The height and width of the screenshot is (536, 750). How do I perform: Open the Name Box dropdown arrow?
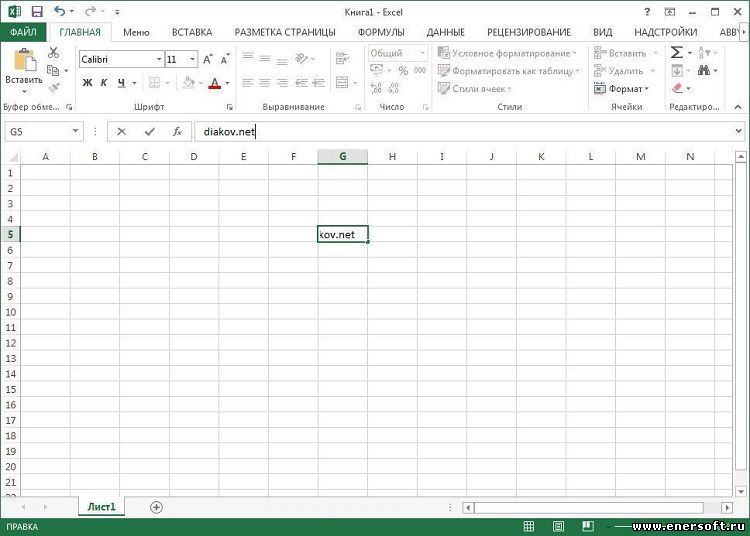coord(75,131)
